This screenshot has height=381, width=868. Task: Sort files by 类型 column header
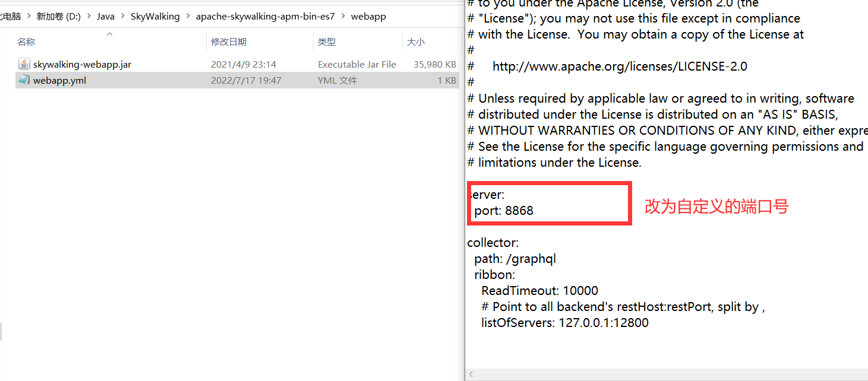pos(326,42)
